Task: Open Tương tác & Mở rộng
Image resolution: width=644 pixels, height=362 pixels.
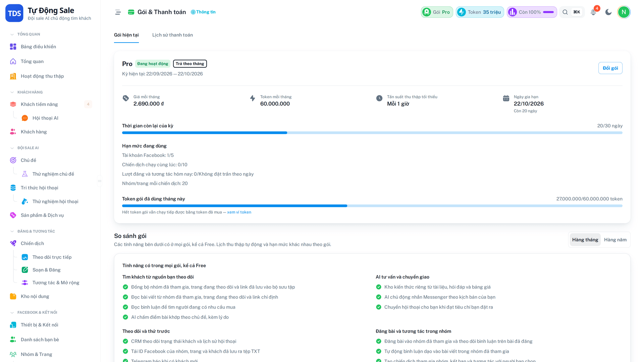Action: click(x=55, y=283)
